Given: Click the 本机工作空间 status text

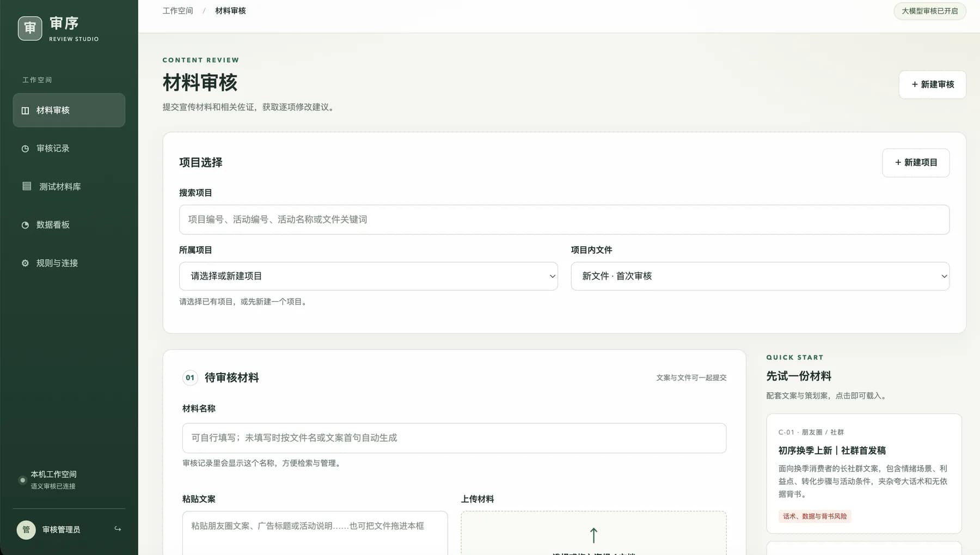Looking at the screenshot, I should (53, 474).
